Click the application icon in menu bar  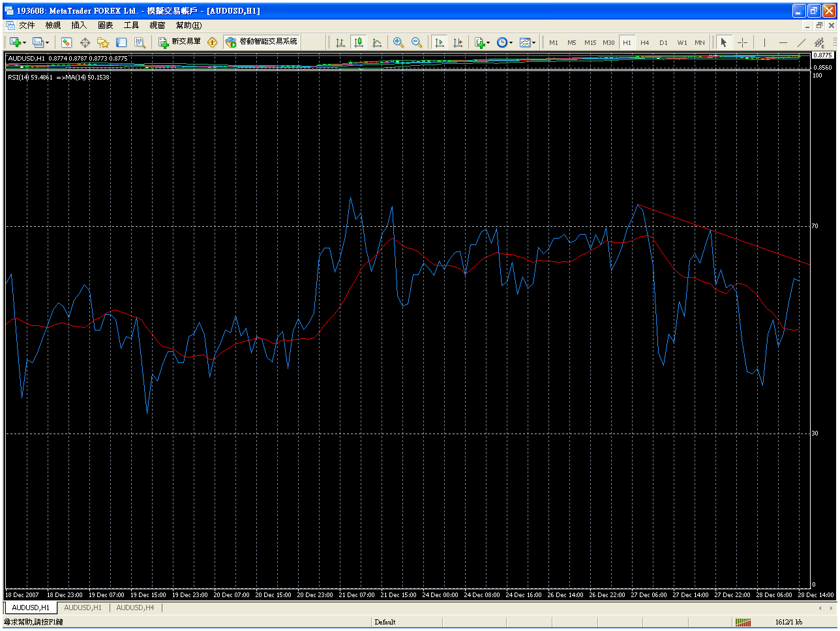tap(11, 25)
